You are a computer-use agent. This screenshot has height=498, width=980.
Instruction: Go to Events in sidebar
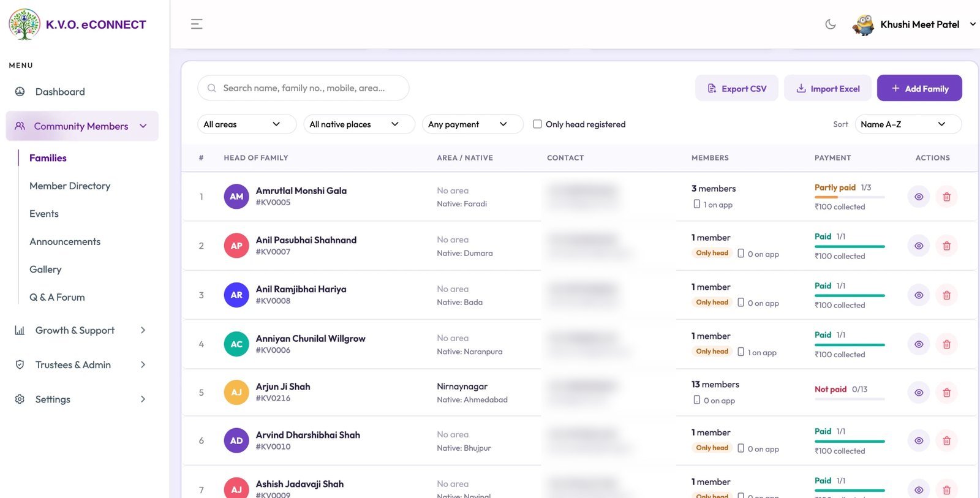coord(44,214)
